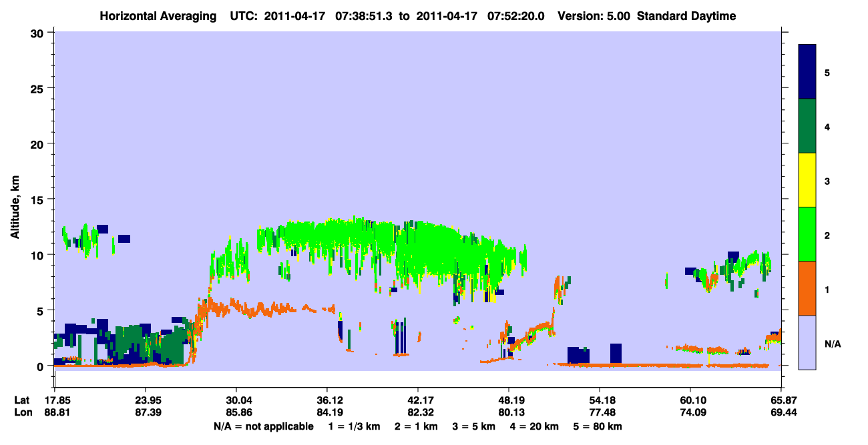Click the 1 = 1/3 km legend text
Viewport: 868px width, 445px height.
(355, 426)
